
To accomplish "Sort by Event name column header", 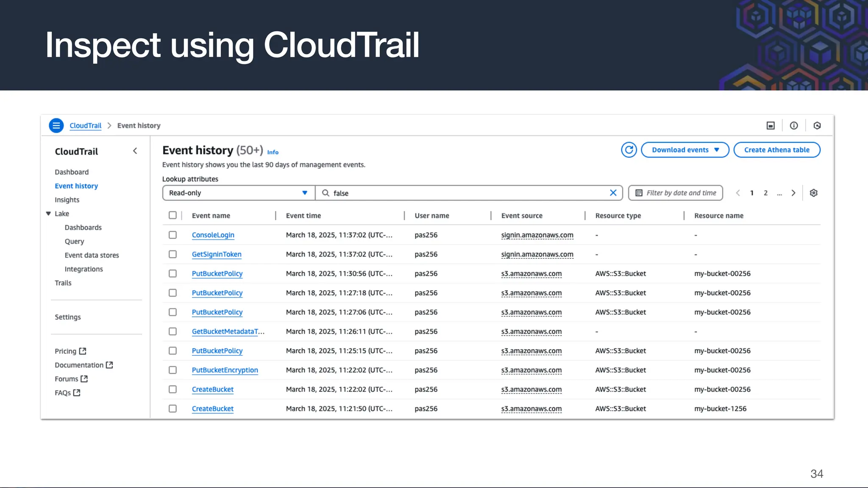I will pyautogui.click(x=211, y=215).
